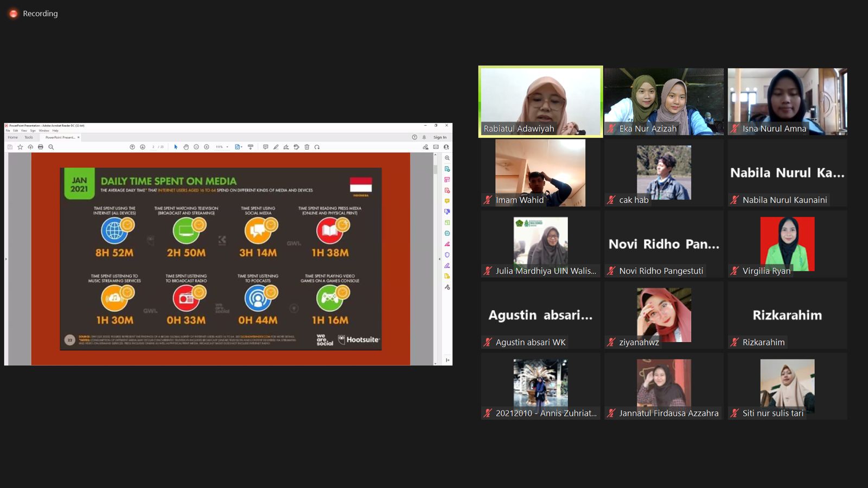The image size is (868, 488).
Task: Open yellow Comment tool in right pane
Action: [x=447, y=201]
